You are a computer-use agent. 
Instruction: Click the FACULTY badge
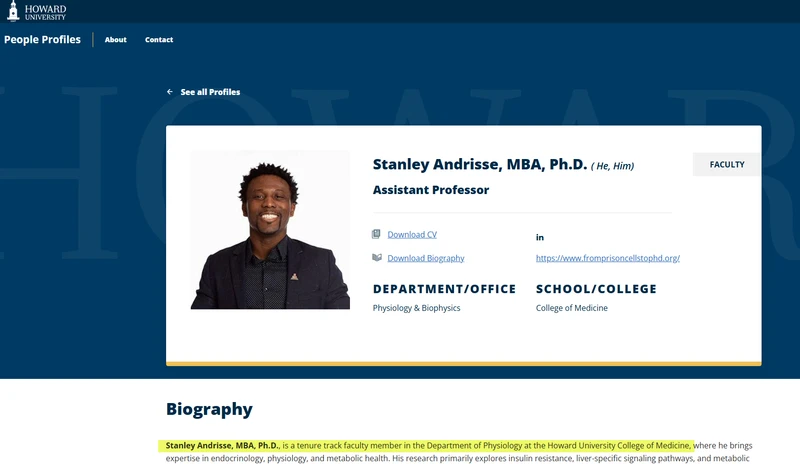pos(727,164)
